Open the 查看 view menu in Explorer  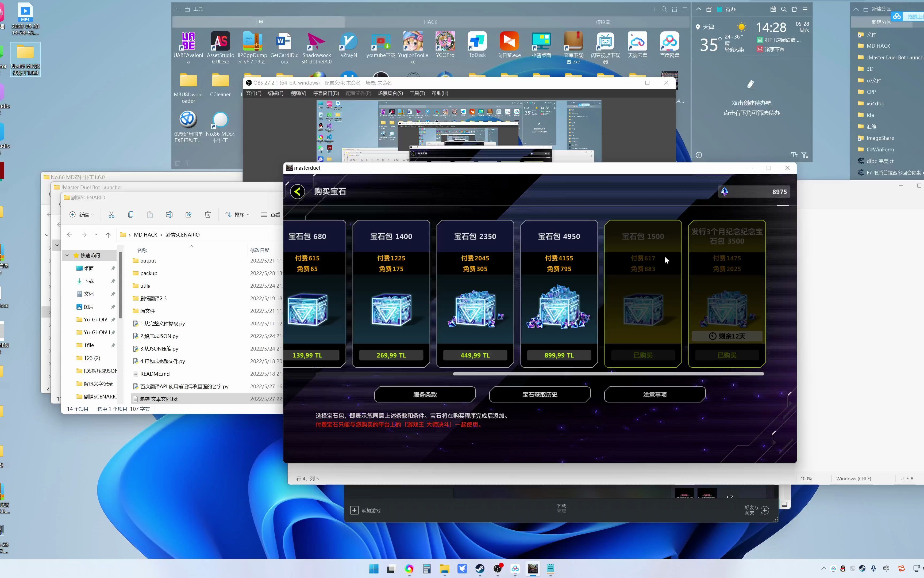tap(270, 214)
